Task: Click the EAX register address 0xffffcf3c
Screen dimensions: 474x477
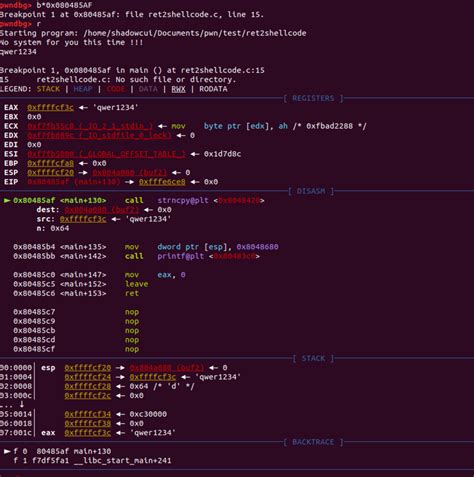Action: [x=50, y=108]
